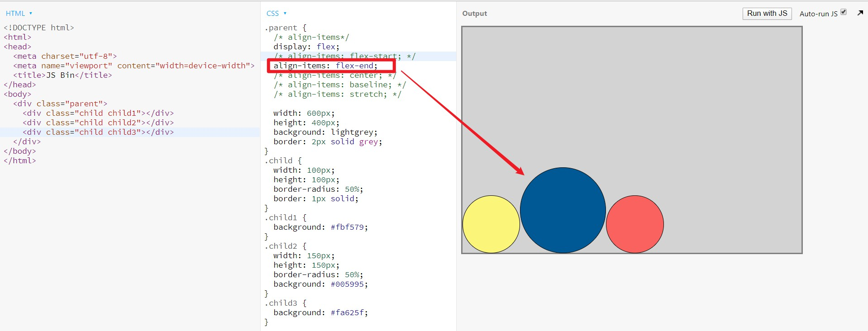Click the meta viewport line

click(x=134, y=66)
